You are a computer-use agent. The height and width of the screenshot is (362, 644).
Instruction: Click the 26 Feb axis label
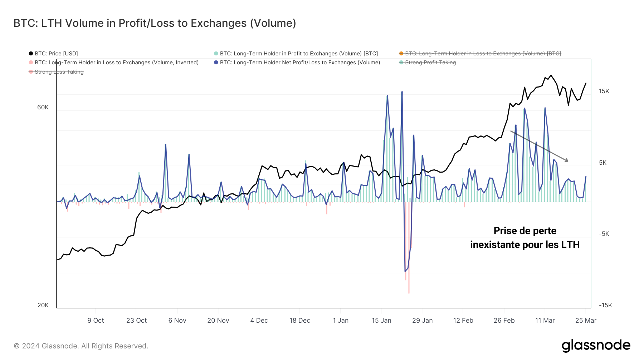tap(504, 321)
